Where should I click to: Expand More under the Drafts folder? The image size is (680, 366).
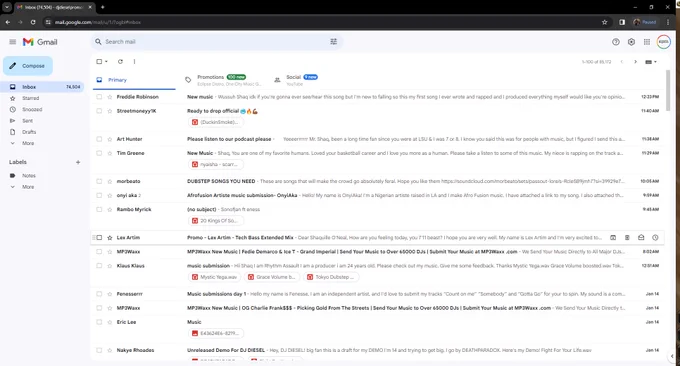[x=28, y=144]
